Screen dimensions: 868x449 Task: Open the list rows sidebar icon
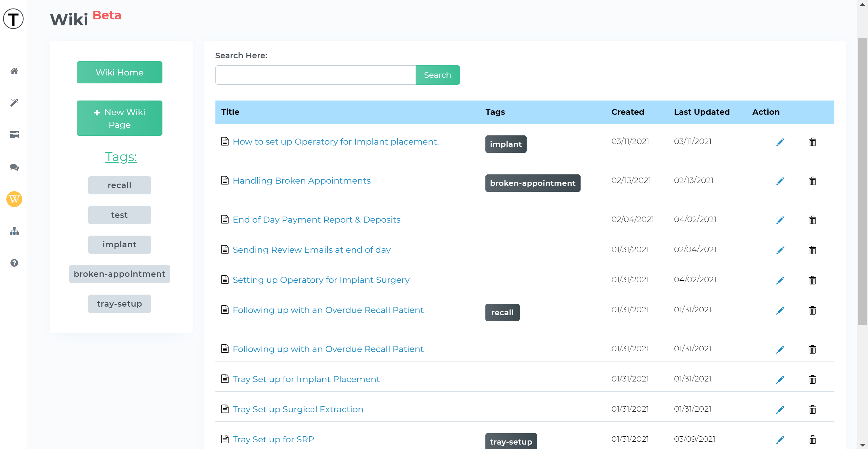click(x=14, y=135)
